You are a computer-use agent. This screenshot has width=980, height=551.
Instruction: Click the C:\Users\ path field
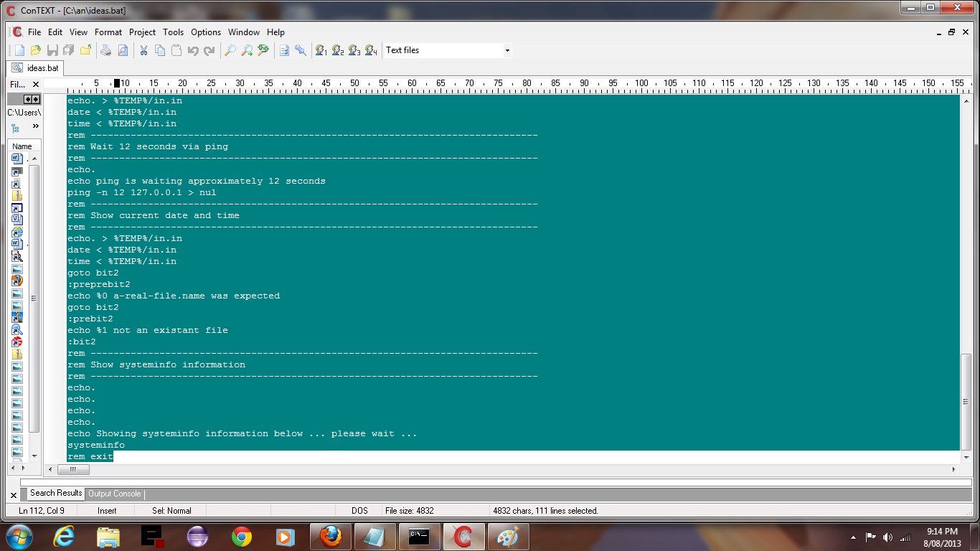pyautogui.click(x=24, y=113)
